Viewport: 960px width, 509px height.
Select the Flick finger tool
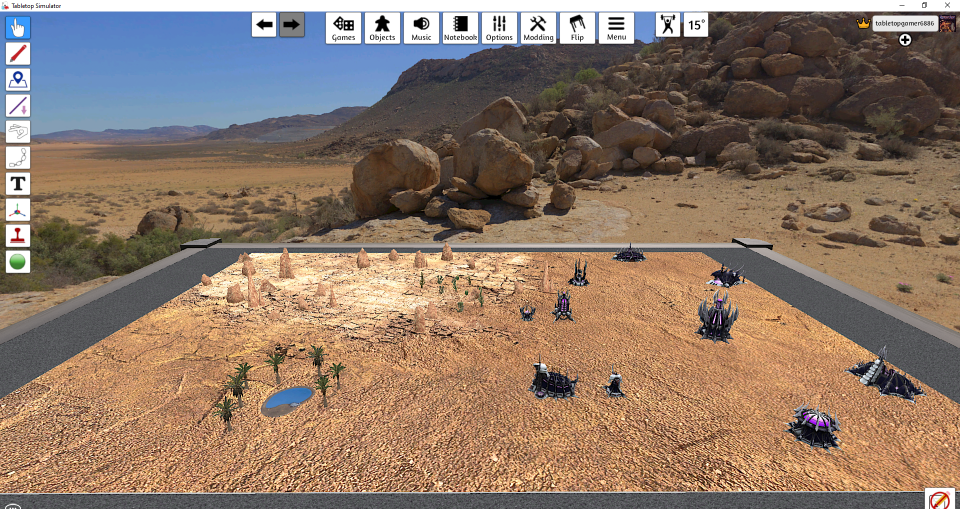point(18,132)
